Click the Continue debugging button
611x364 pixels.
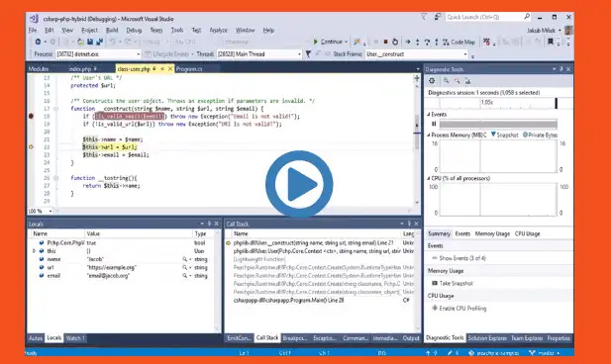click(x=328, y=42)
